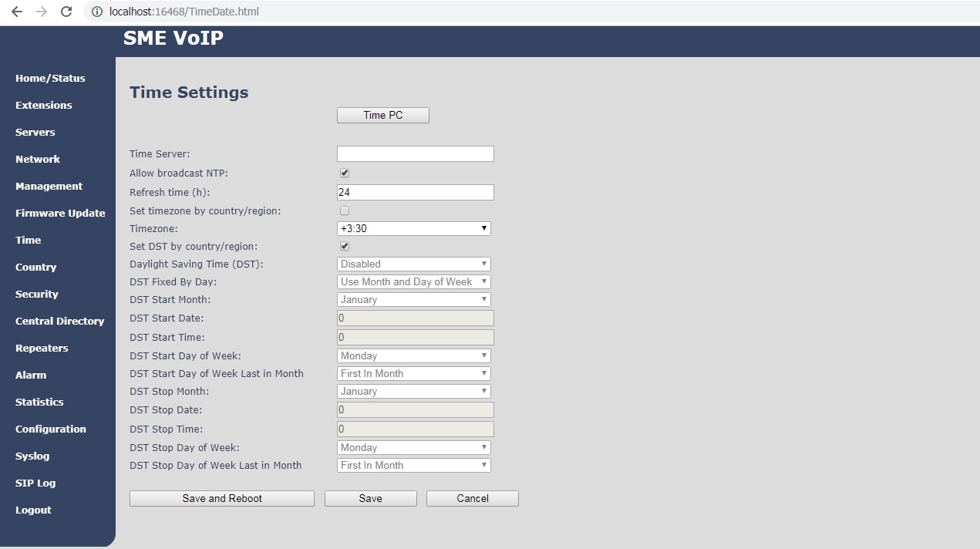Uncheck Allow broadcast NTP checkbox
Viewport: 980px width, 549px height.
pyautogui.click(x=345, y=173)
